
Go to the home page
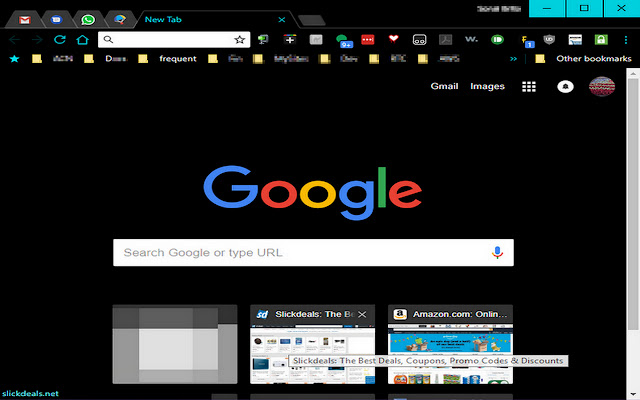pyautogui.click(x=82, y=40)
